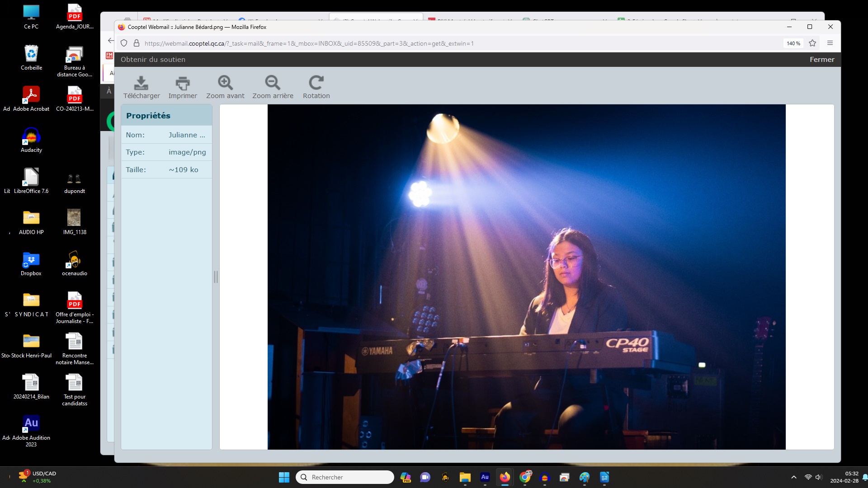Click Obtenir du soutien link
868x488 pixels.
coord(153,60)
